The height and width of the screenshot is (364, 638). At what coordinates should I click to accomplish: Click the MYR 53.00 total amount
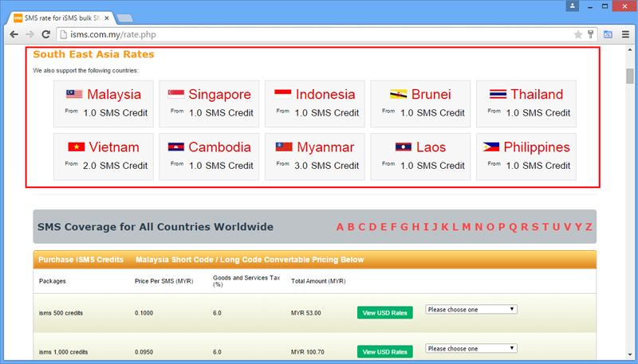[306, 313]
